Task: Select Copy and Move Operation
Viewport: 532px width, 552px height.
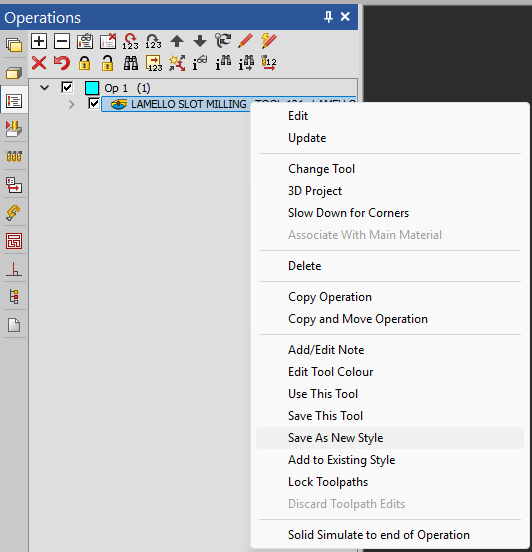Action: (x=390, y=319)
